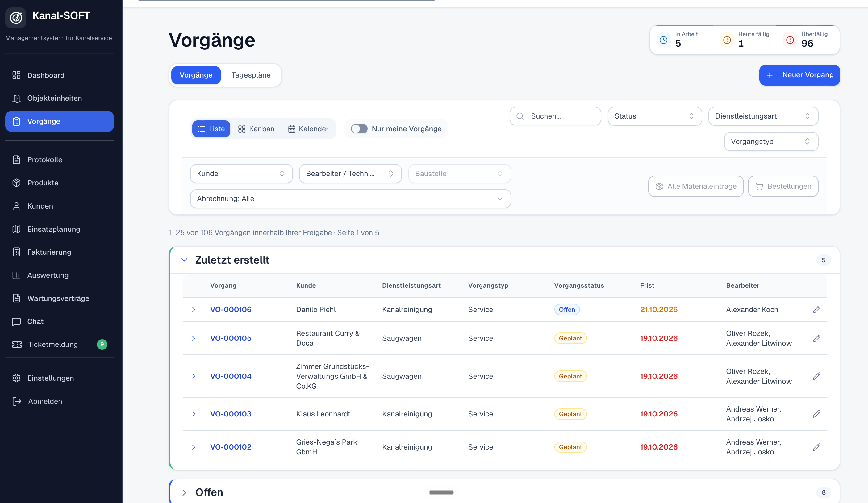Viewport: 868px width, 503px height.
Task: Expand the Offen section
Action: [x=184, y=492]
